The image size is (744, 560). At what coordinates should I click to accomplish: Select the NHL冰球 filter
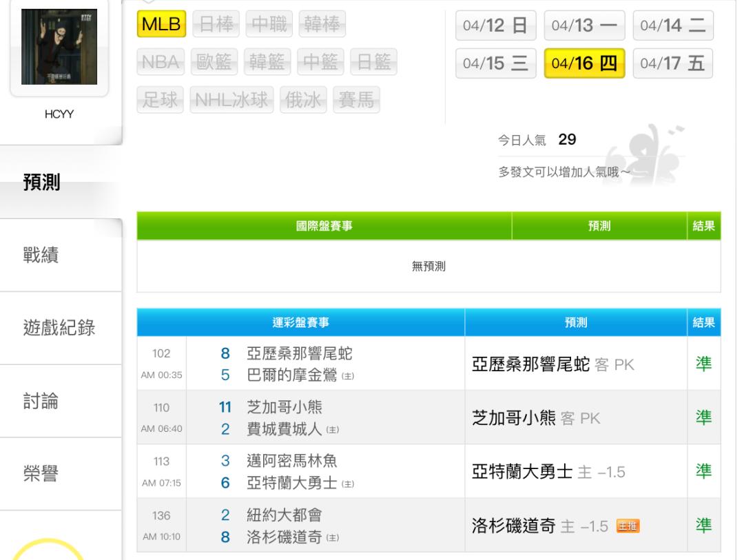point(233,101)
